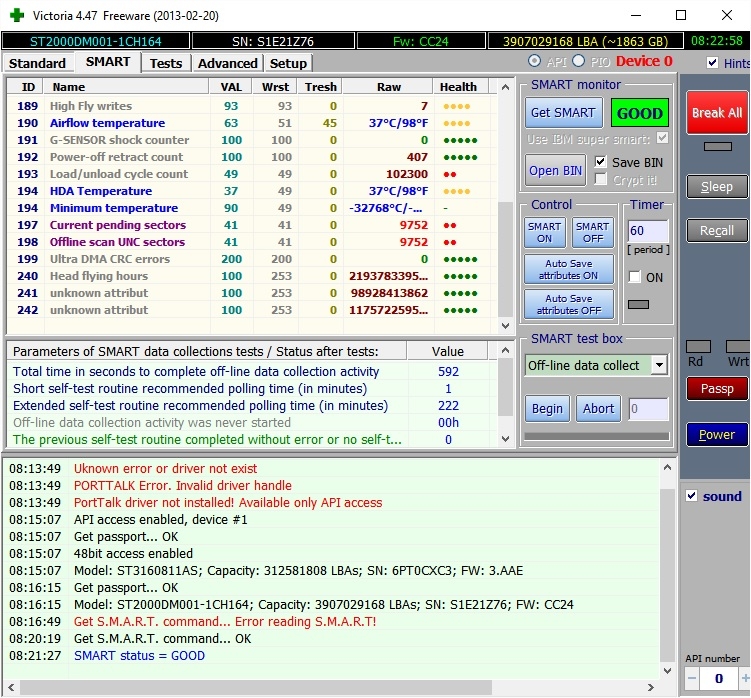Image resolution: width=751 pixels, height=698 pixels.
Task: Open the Tests tab
Action: [166, 63]
